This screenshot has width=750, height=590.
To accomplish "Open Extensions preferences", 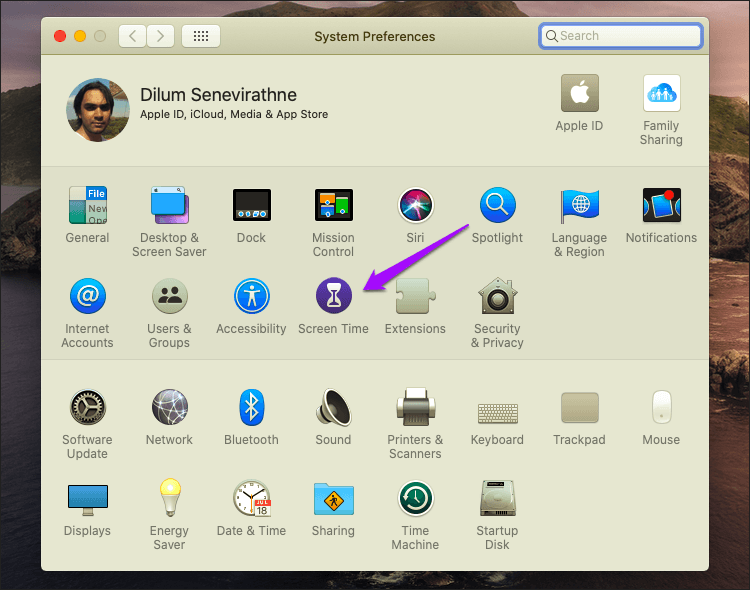I will point(416,296).
